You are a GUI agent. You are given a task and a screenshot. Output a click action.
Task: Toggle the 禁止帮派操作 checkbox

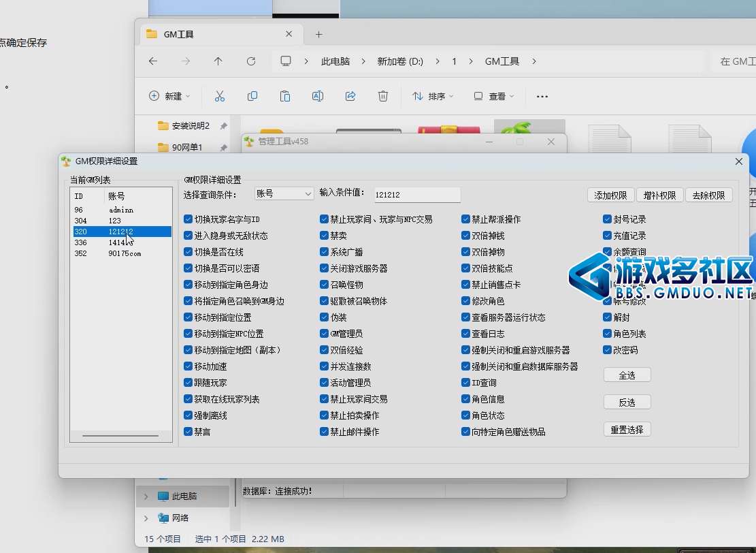(465, 219)
